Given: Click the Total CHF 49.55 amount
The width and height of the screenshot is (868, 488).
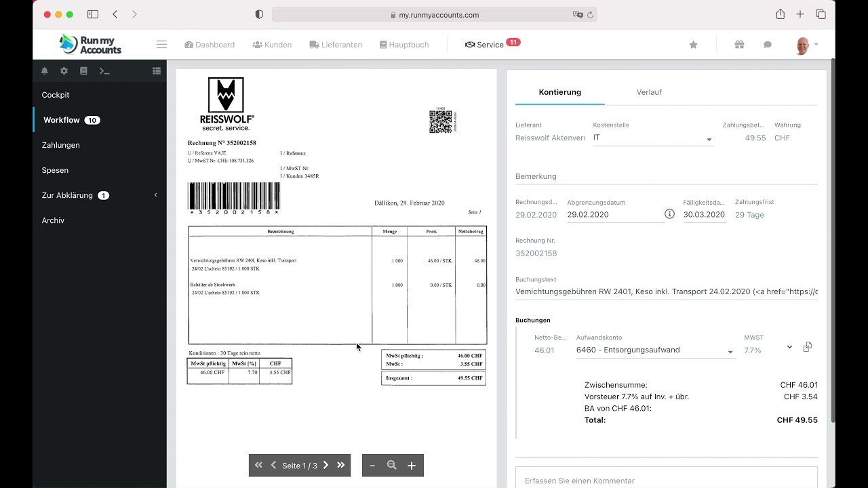Looking at the screenshot, I should click(x=797, y=420).
